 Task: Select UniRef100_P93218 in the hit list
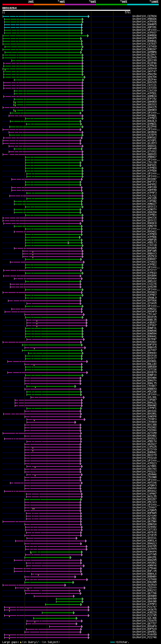click(x=144, y=458)
